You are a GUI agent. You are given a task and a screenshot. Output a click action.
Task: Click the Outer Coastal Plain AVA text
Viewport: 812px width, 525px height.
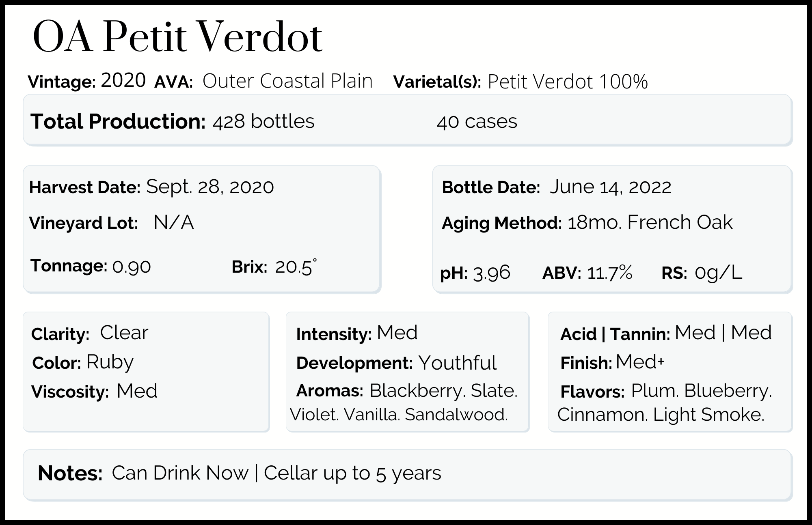(287, 81)
